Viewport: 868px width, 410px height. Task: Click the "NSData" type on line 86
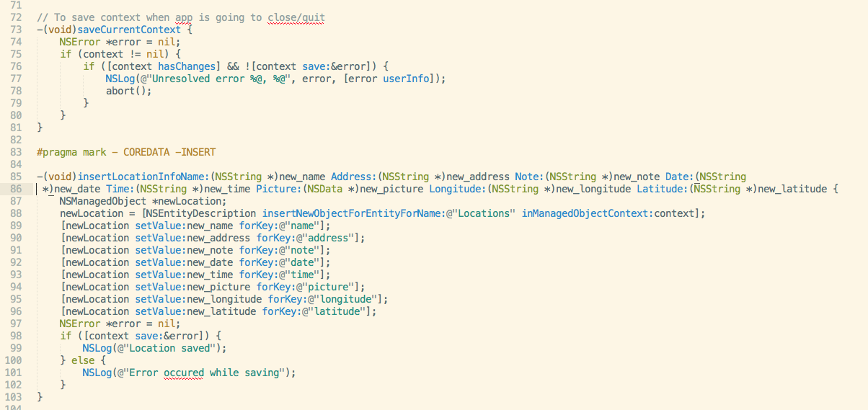(x=325, y=189)
